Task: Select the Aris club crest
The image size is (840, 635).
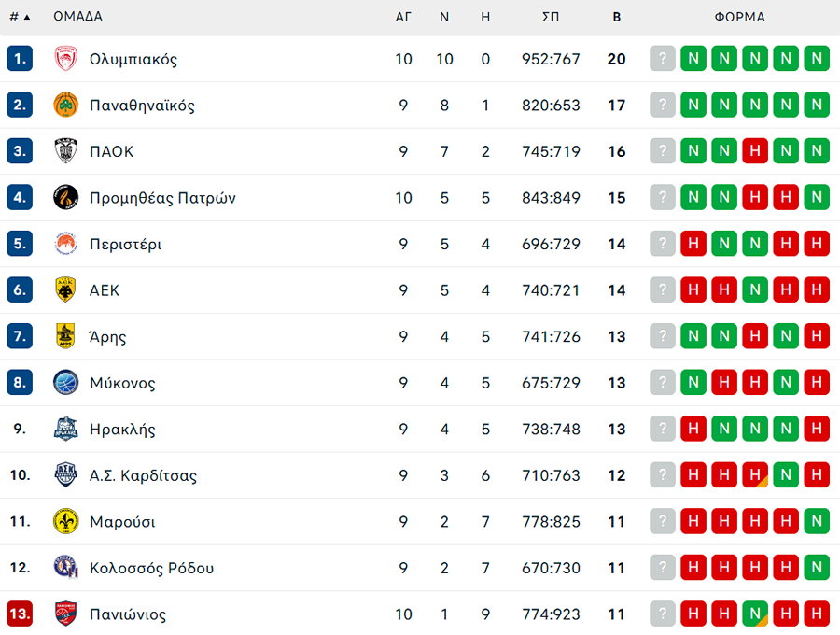Action: (x=65, y=336)
